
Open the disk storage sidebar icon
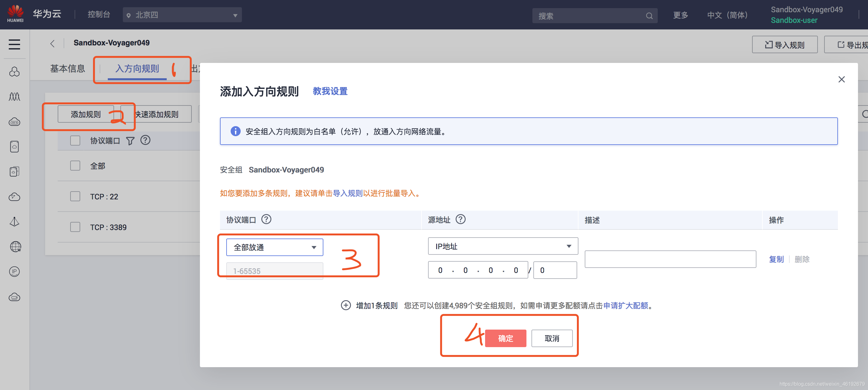[14, 146]
